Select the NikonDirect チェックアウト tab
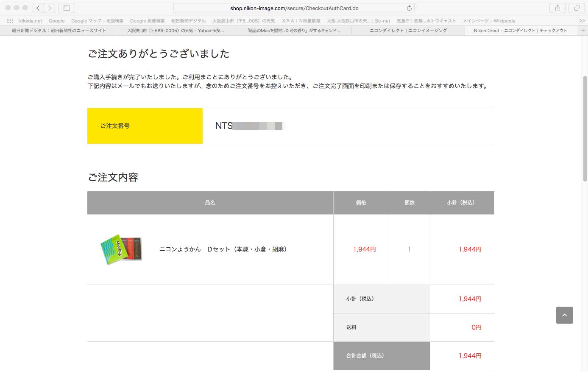588x372 pixels. [521, 31]
